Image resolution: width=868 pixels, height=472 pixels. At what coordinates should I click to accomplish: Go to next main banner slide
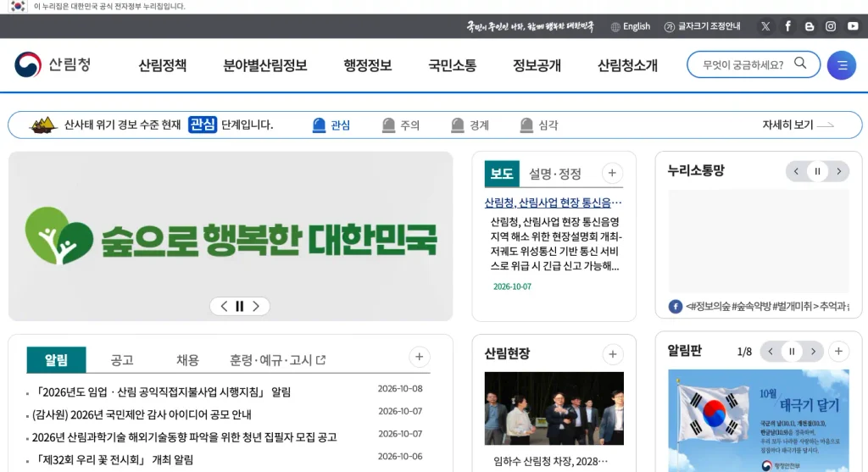click(x=256, y=306)
